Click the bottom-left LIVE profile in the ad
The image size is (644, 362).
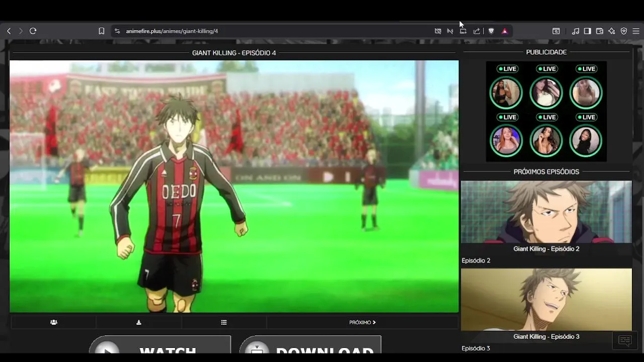tap(506, 141)
